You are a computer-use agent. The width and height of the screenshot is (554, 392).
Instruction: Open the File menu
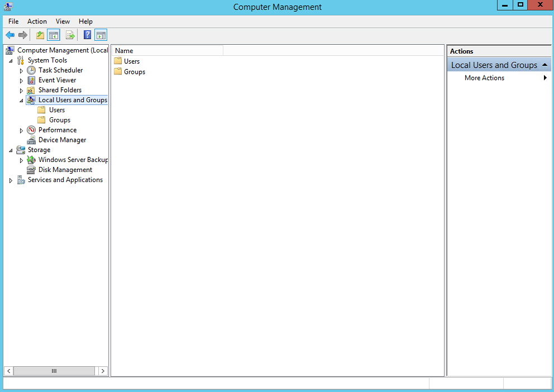pos(13,21)
